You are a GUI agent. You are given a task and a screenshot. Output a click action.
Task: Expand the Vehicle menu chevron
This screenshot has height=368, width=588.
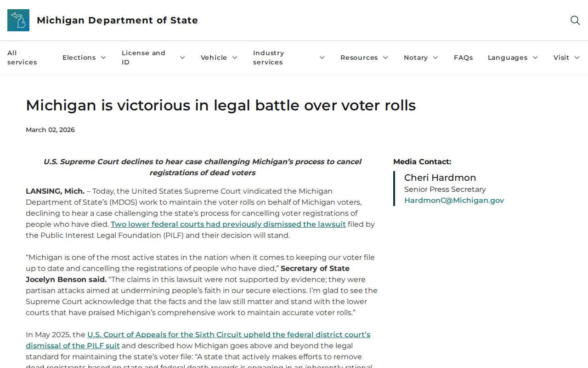tap(235, 57)
